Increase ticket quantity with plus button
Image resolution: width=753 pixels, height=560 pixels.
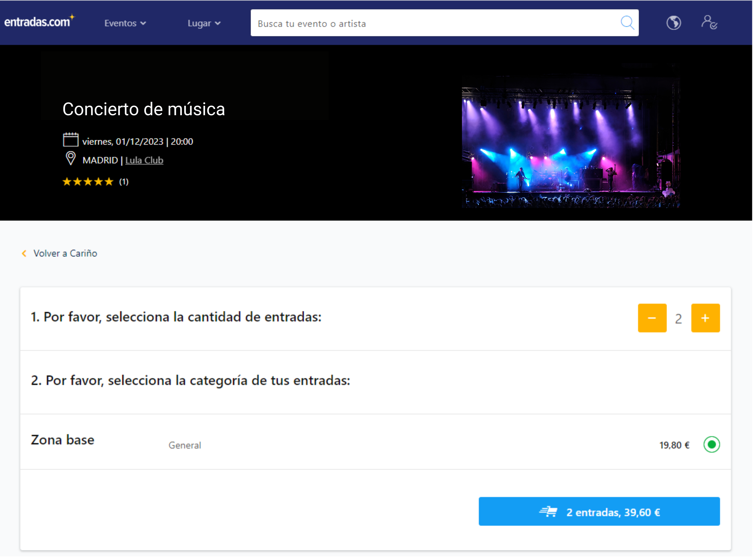pos(706,318)
